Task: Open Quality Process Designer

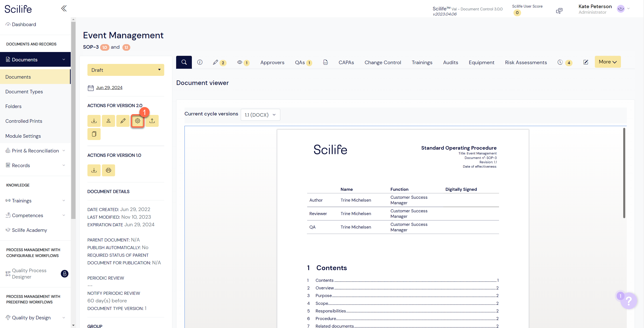Action: pos(29,274)
